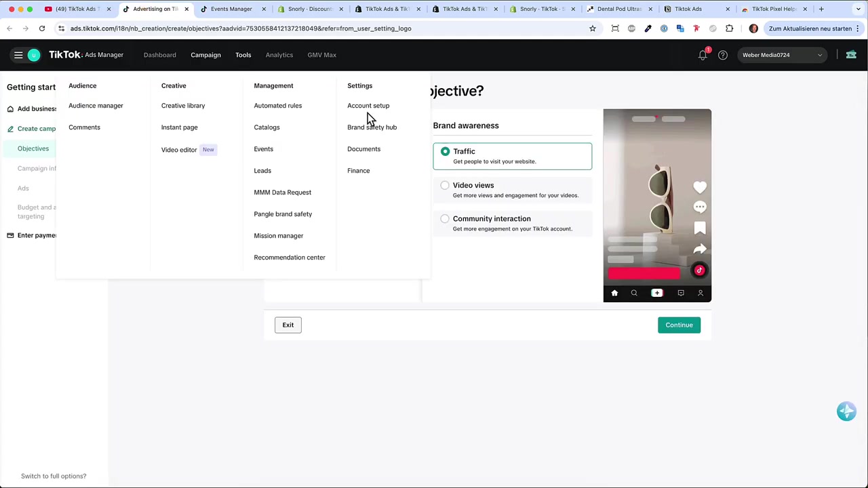Open Pangle brand safety
Image resolution: width=868 pixels, height=488 pixels.
coord(283,214)
